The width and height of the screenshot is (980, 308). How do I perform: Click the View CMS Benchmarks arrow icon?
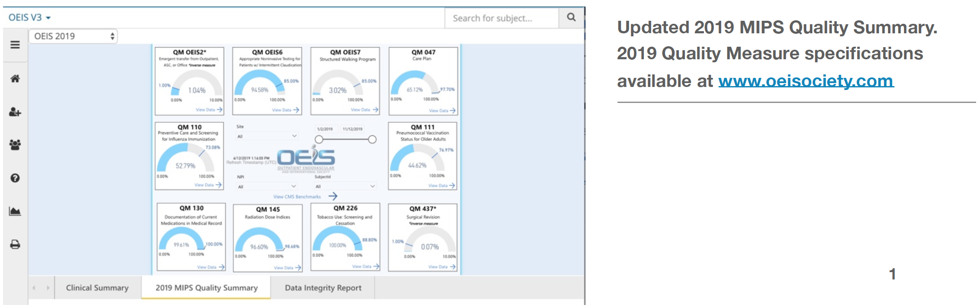pos(333,196)
